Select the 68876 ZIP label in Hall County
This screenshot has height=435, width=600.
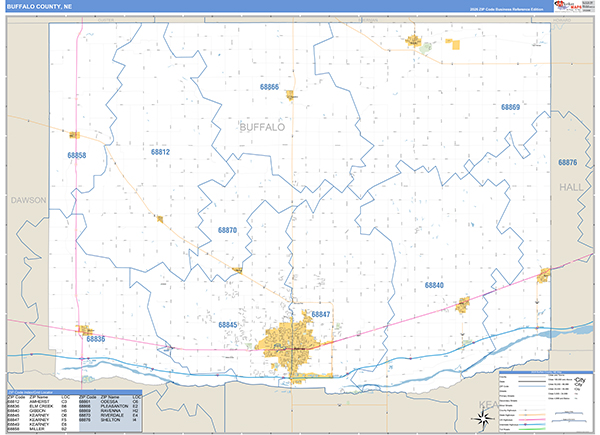567,162
